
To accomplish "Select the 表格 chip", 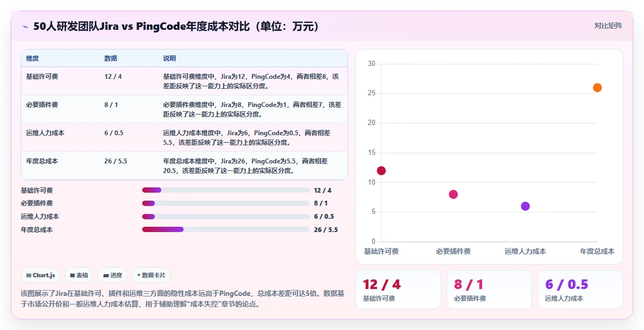I will pos(79,275).
